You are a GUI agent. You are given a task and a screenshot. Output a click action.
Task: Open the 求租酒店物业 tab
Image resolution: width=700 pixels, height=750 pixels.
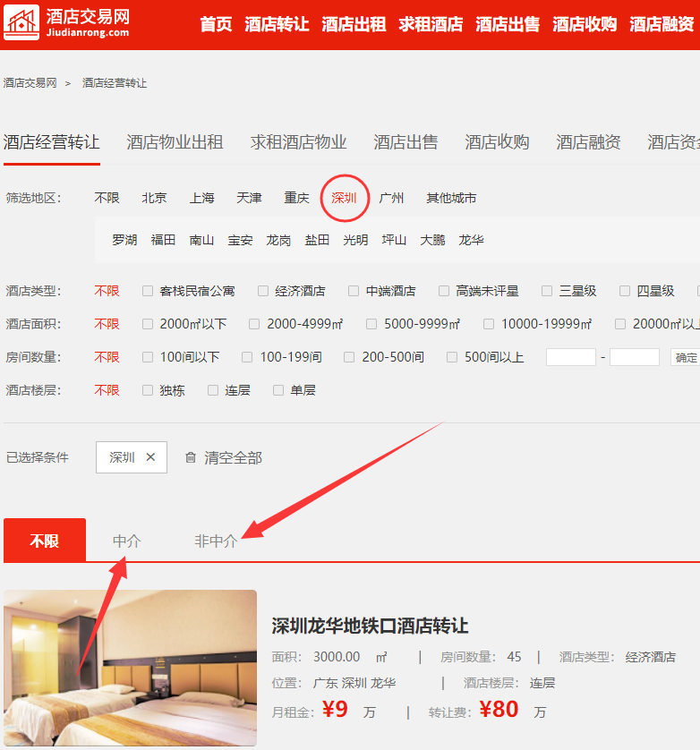tap(299, 142)
